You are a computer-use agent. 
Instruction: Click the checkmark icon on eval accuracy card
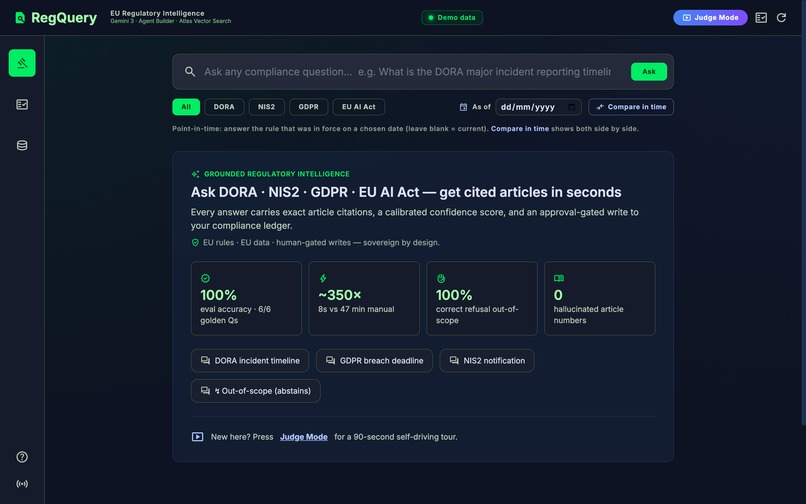point(205,278)
